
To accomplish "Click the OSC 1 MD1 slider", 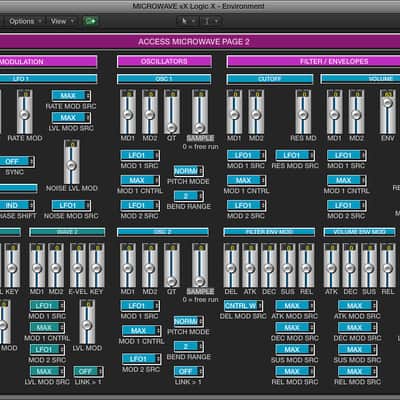I will click(x=128, y=112).
